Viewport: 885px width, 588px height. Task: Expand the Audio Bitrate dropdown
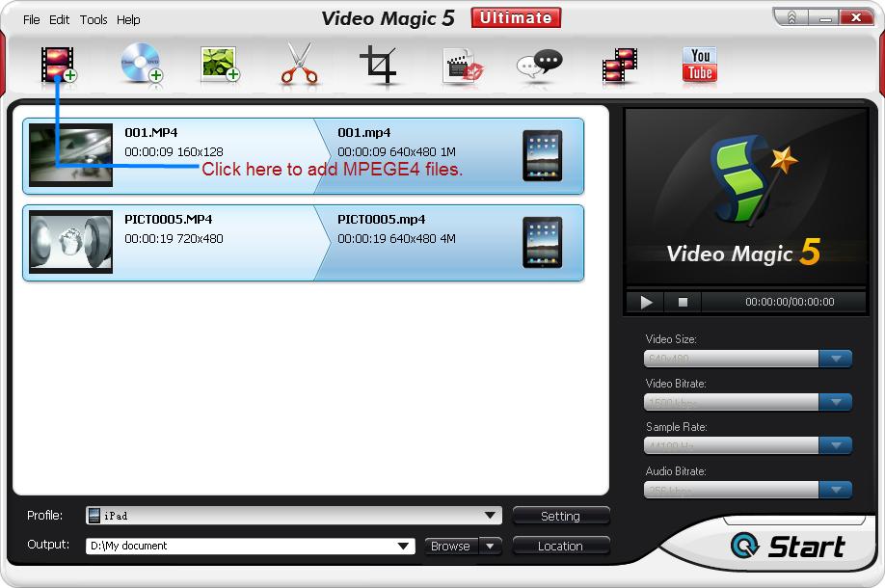pos(835,490)
